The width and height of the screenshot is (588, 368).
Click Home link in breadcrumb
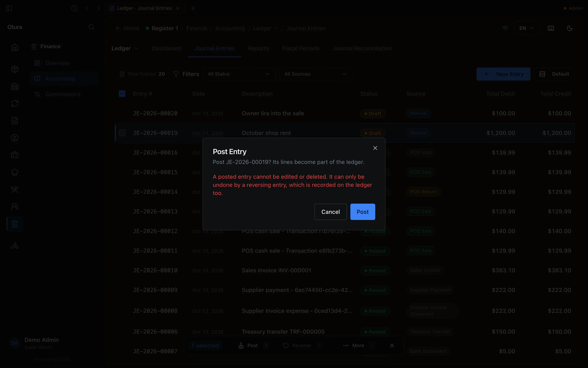pyautogui.click(x=128, y=28)
